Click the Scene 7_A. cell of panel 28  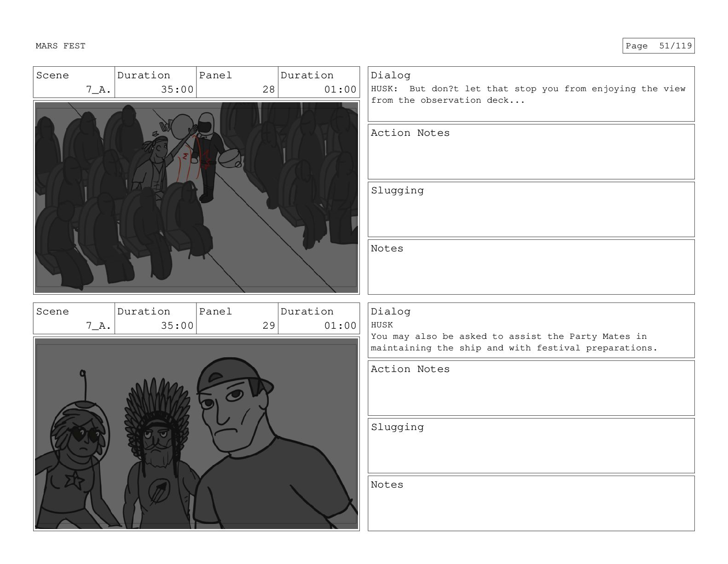pyautogui.click(x=74, y=82)
